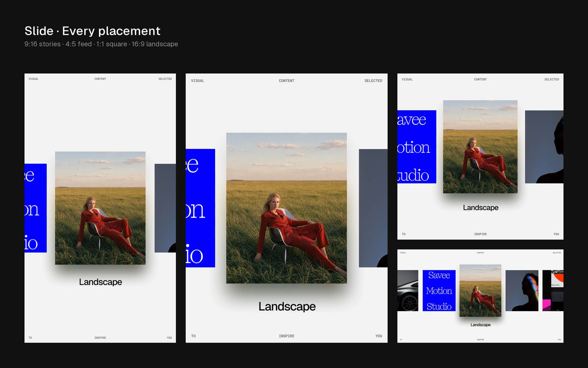Click "INSPIRE" in the 16:9 landscape slide footer
The image size is (588, 368).
click(481, 340)
